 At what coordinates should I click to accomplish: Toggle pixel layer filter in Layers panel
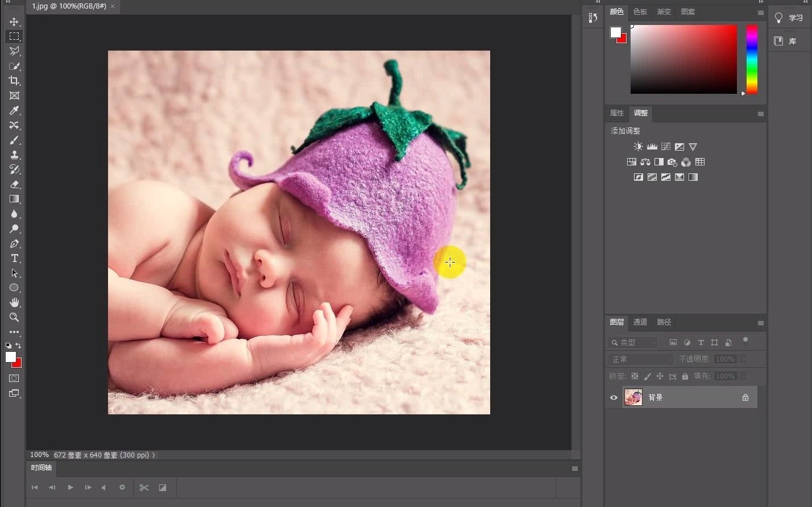[673, 342]
